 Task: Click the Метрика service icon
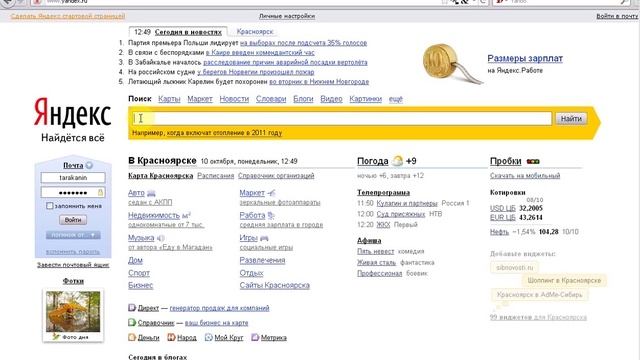tap(255, 337)
